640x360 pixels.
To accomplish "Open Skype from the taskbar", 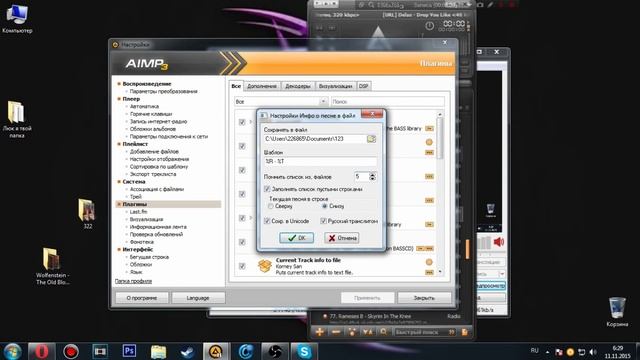I will 304,351.
